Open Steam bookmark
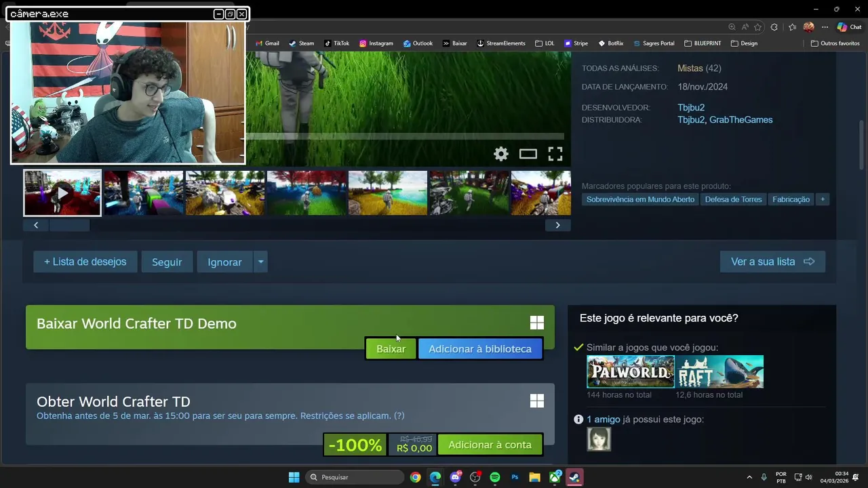 pos(302,43)
